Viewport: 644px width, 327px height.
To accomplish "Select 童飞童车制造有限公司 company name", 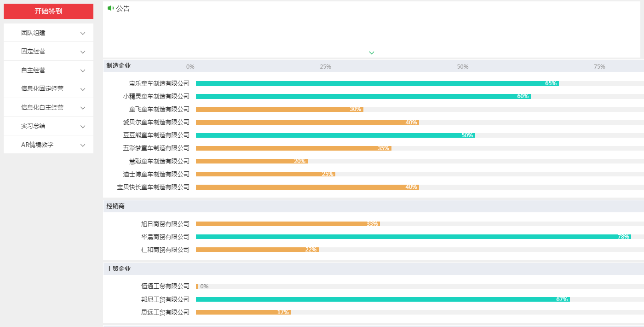I will pyautogui.click(x=159, y=109).
